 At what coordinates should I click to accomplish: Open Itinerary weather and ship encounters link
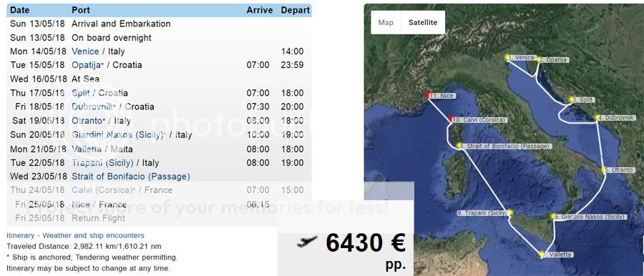[x=76, y=236]
